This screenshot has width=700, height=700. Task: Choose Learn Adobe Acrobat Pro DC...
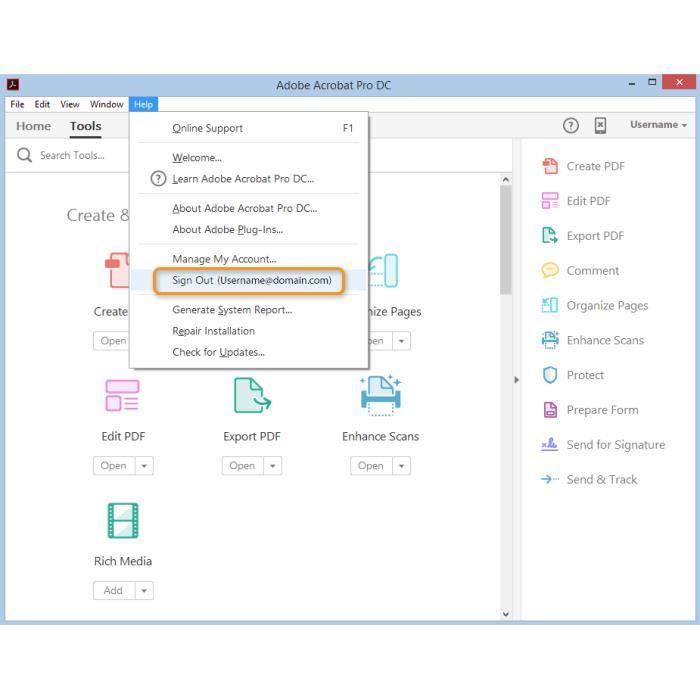coord(249,179)
